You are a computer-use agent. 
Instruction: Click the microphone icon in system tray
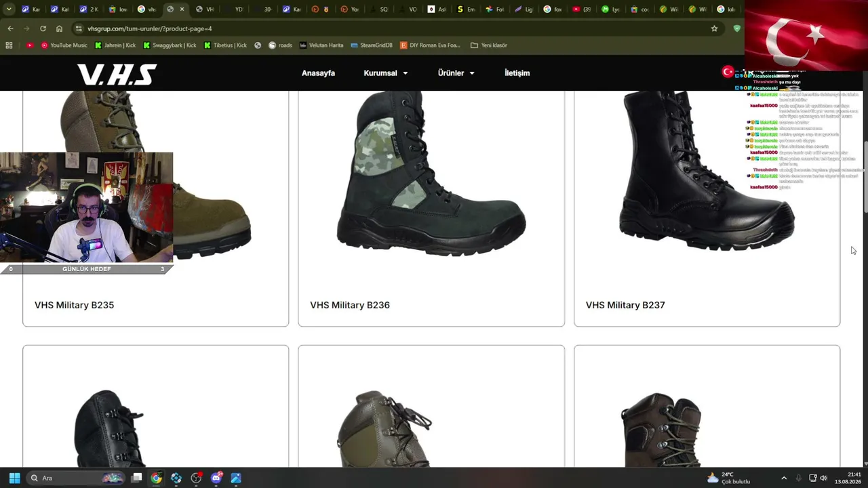(x=798, y=478)
